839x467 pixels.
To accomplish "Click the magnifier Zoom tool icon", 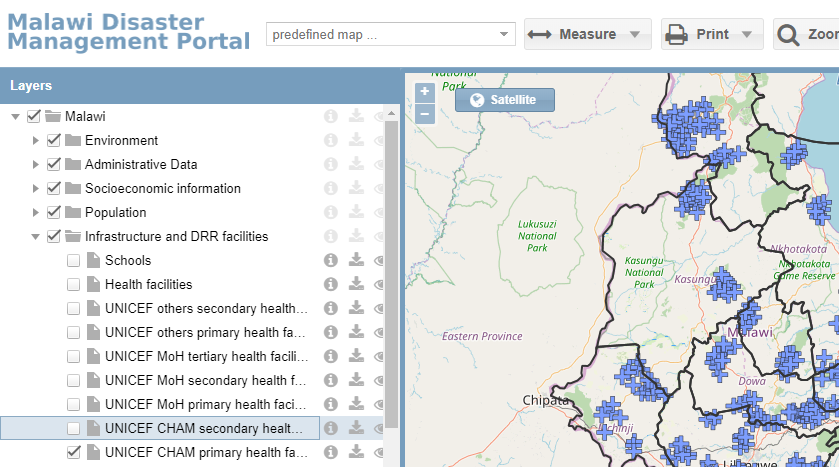I will [x=788, y=35].
